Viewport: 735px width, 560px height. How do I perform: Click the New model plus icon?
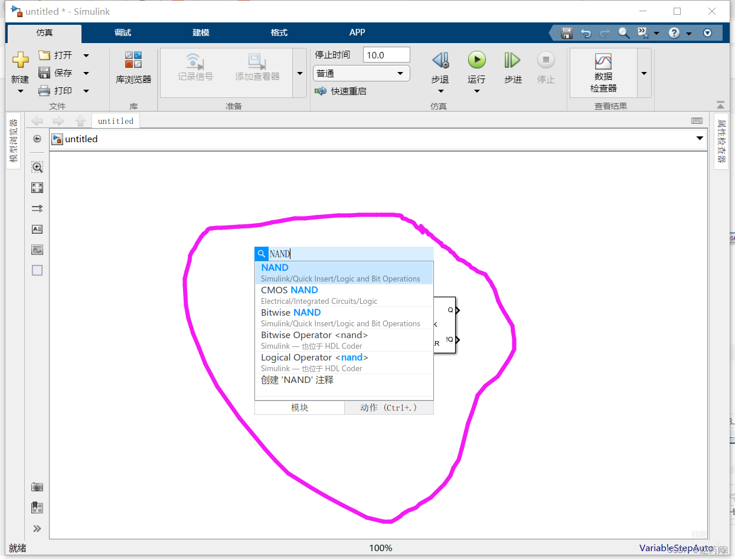pos(20,60)
